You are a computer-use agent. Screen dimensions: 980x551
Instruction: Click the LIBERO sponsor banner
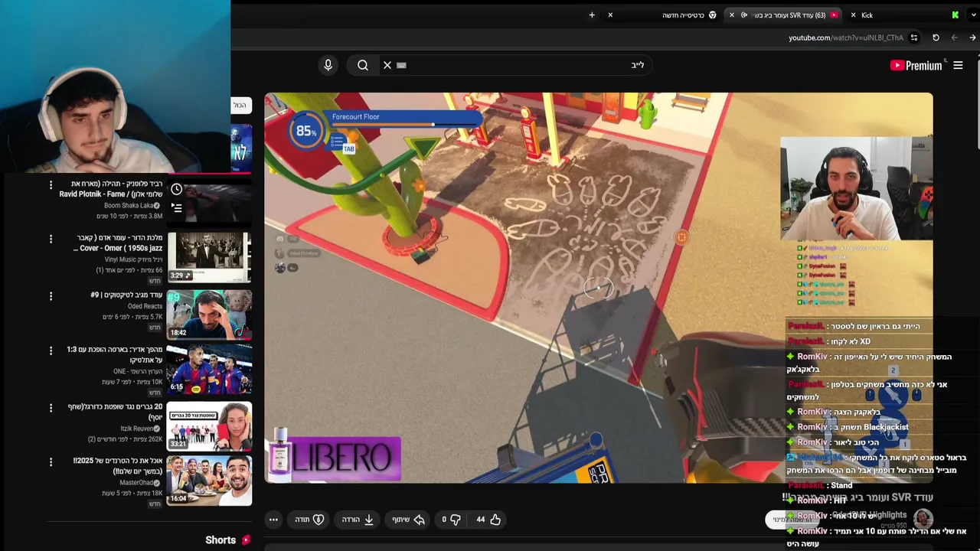334,458
